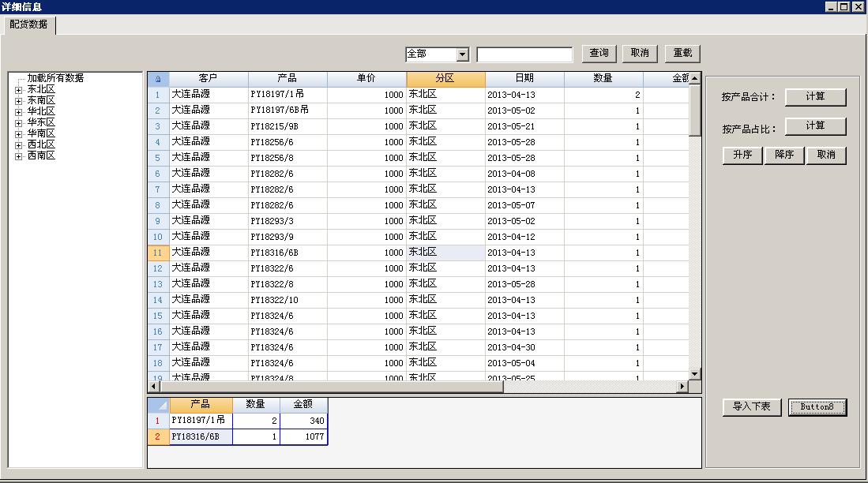The image size is (868, 483).
Task: Expand the 东北区 tree node
Action: (18, 90)
